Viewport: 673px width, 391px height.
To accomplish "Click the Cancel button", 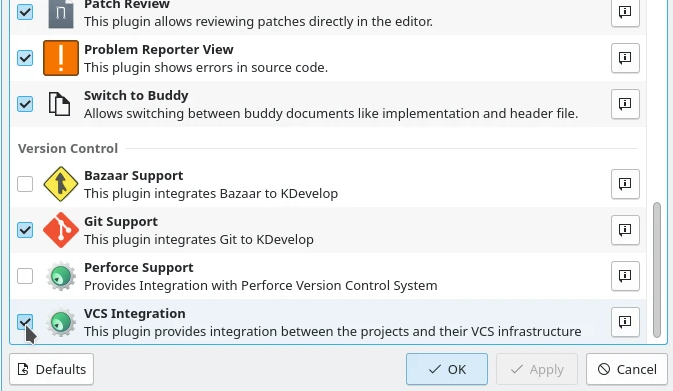I will click(627, 369).
